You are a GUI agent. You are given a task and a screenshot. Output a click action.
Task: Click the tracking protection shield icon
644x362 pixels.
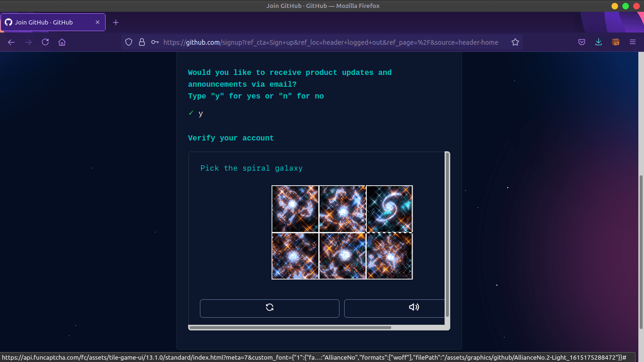(x=128, y=42)
